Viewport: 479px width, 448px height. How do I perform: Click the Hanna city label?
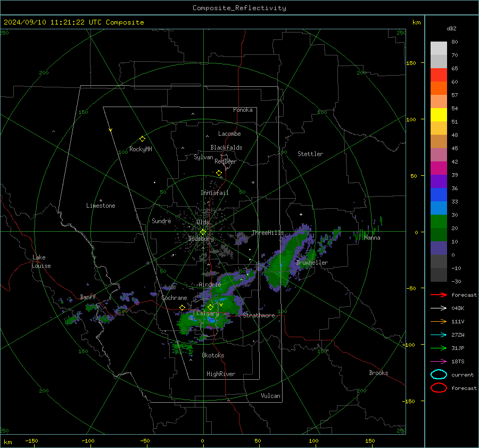[372, 238]
